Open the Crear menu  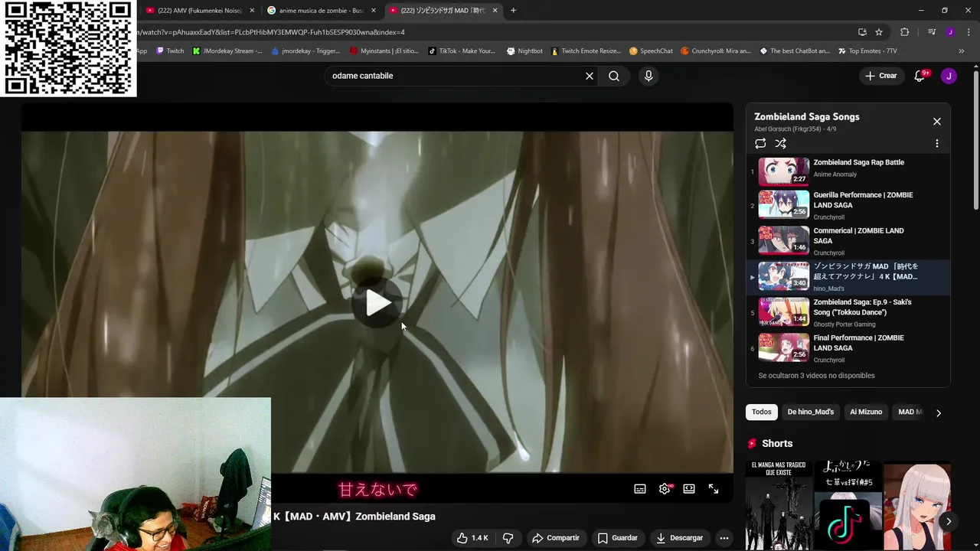tap(880, 76)
